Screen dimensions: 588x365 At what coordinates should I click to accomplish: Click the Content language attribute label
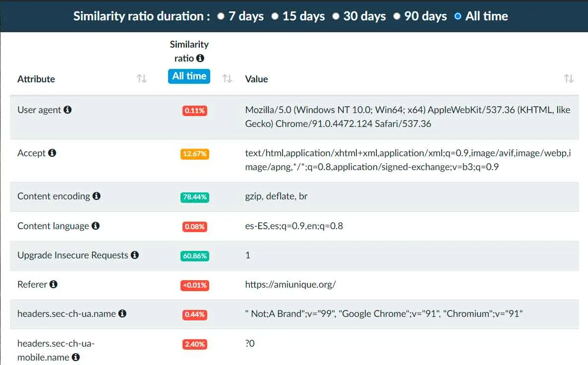(x=53, y=226)
